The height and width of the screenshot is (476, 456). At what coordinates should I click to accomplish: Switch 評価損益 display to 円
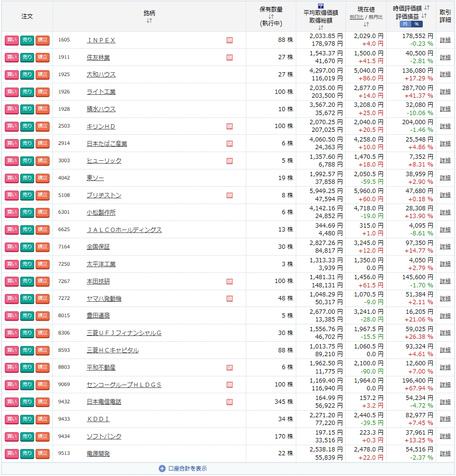tap(405, 24)
